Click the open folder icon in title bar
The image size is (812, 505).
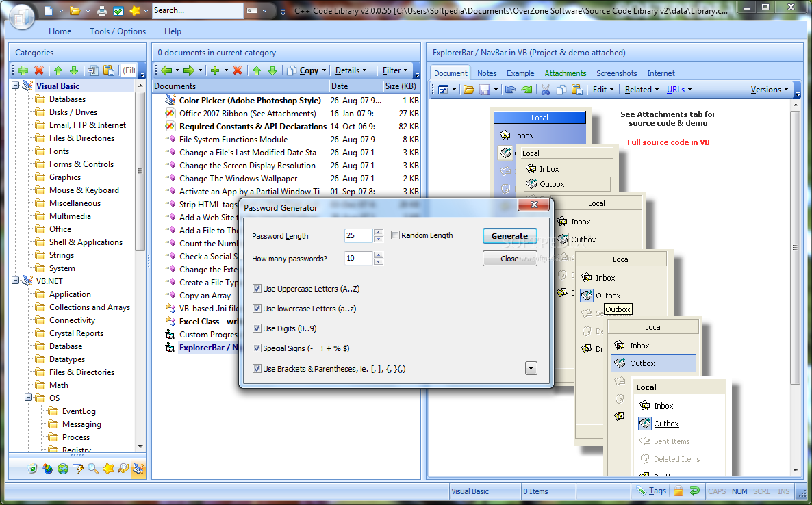[75, 10]
